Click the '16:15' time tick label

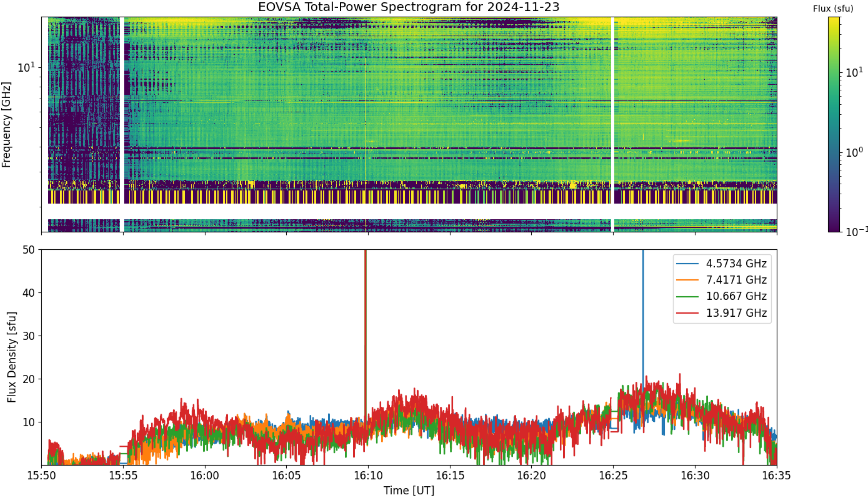(x=450, y=475)
